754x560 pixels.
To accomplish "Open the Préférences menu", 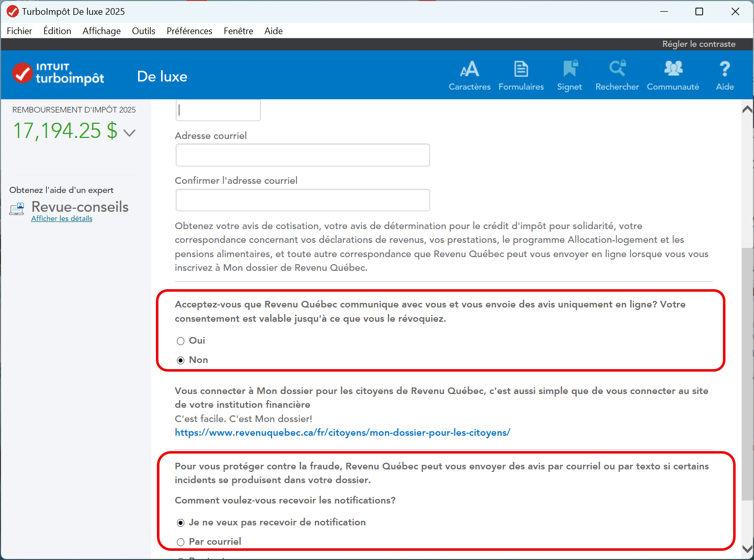I will pyautogui.click(x=189, y=31).
